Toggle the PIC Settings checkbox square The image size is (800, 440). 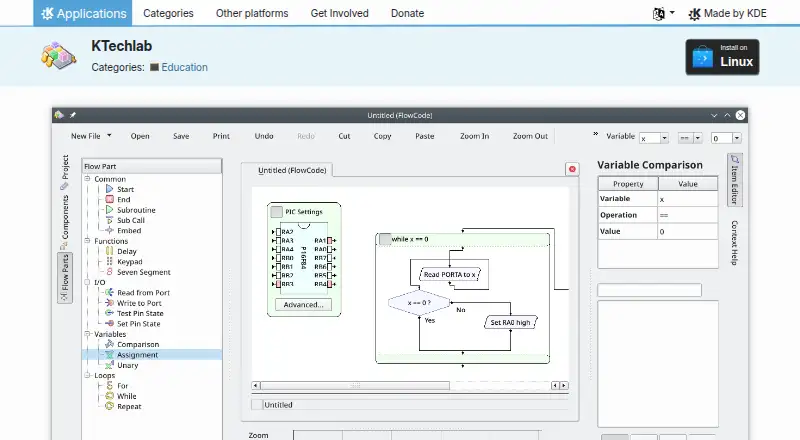(277, 211)
